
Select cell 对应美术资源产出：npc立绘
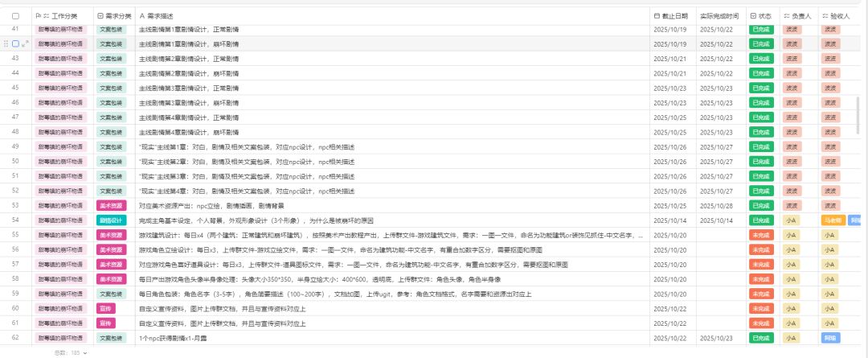[392, 206]
